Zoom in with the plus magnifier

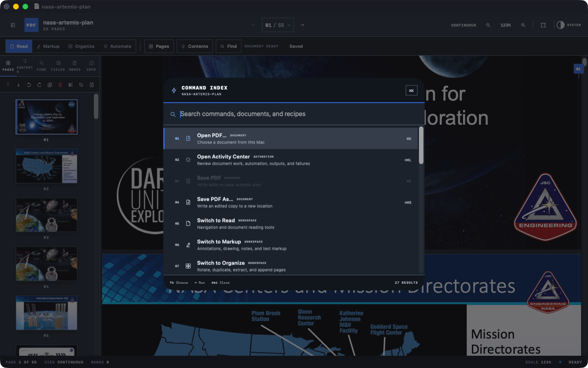523,25
